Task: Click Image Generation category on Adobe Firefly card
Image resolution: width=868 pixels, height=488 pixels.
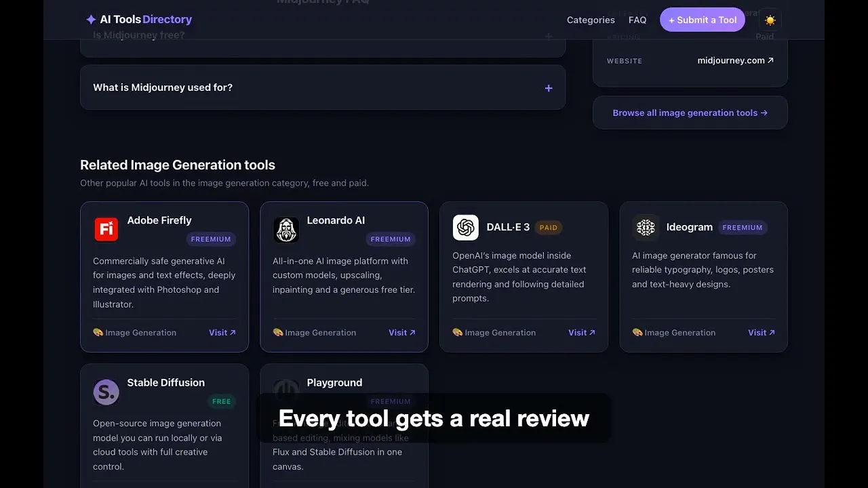Action: [x=134, y=332]
